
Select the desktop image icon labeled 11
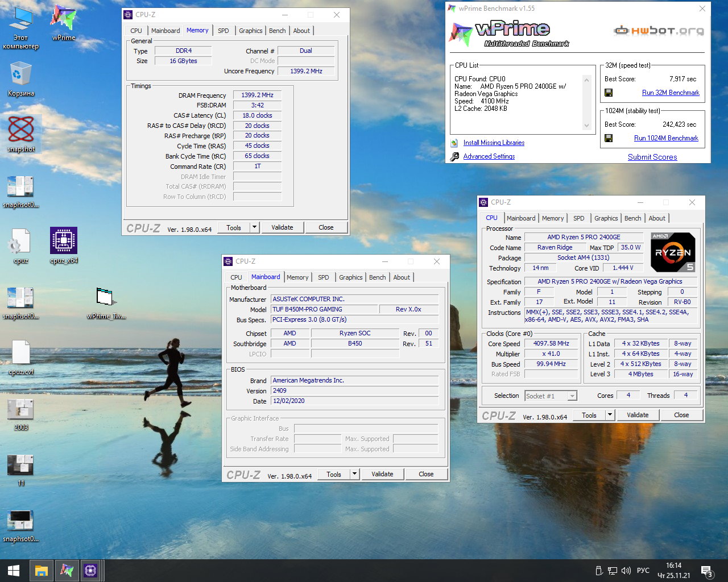pyautogui.click(x=21, y=469)
